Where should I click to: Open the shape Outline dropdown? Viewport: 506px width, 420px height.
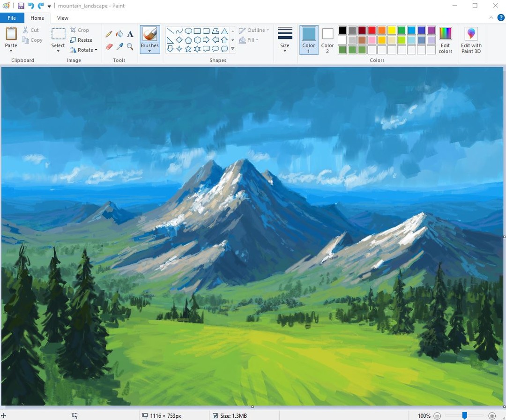(254, 30)
